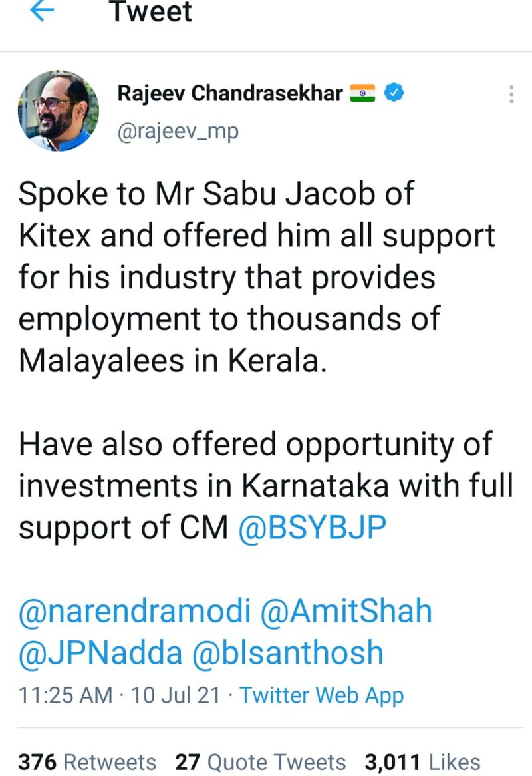Visit the @rajeev_mp handle
This screenshot has height=776, width=532.
tap(178, 132)
